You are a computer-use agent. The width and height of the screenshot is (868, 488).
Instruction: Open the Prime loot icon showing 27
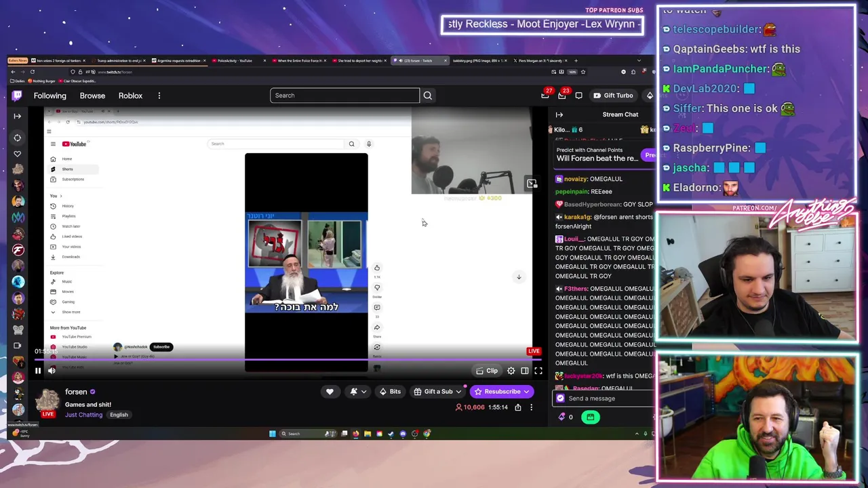[545, 96]
